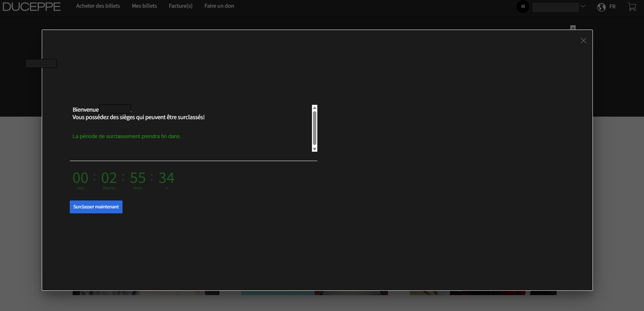Open the FR language selector
The width and height of the screenshot is (644, 311).
click(612, 7)
